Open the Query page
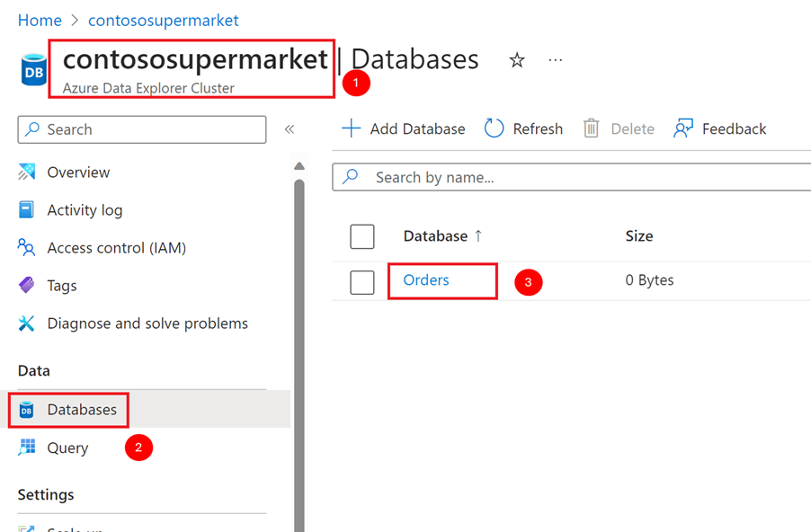This screenshot has height=532, width=811. [67, 448]
